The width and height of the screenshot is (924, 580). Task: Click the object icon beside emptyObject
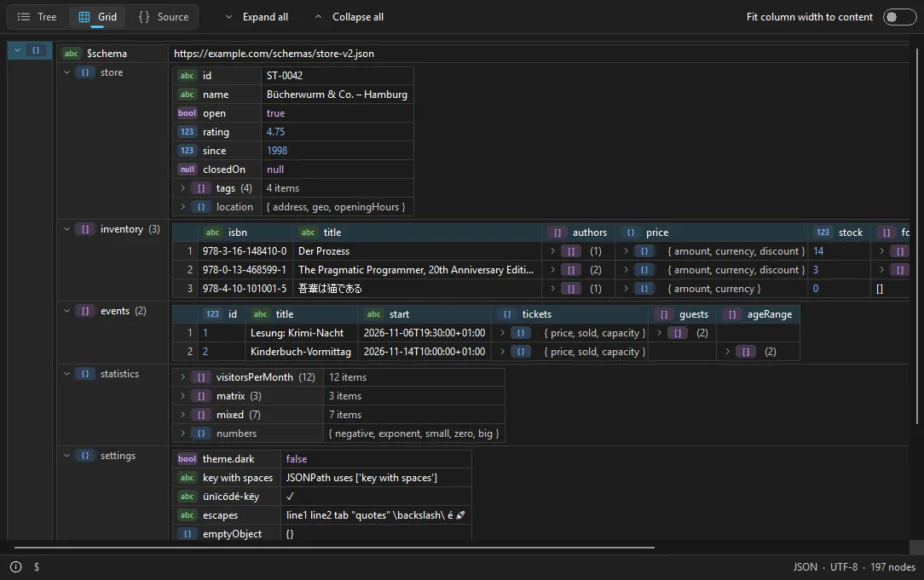pos(188,534)
